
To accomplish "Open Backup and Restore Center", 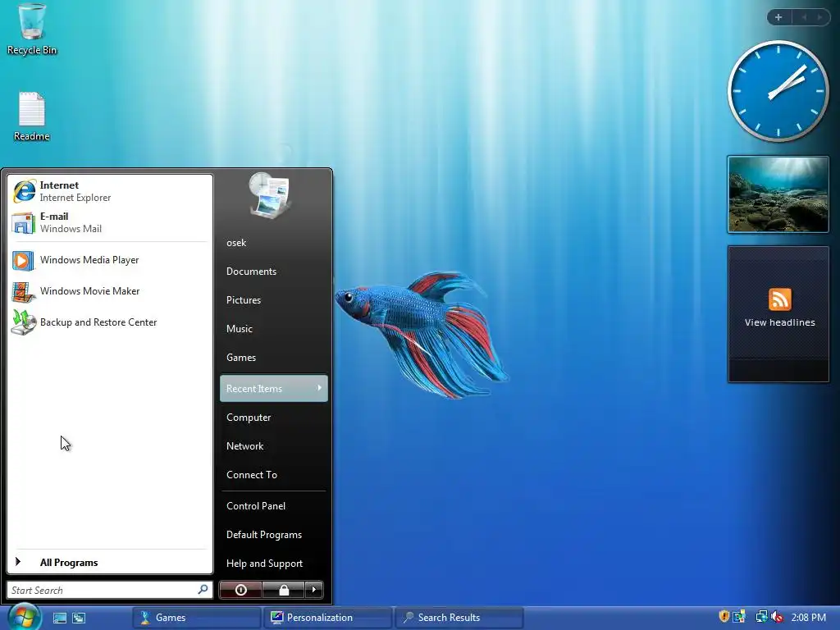I will click(110, 322).
